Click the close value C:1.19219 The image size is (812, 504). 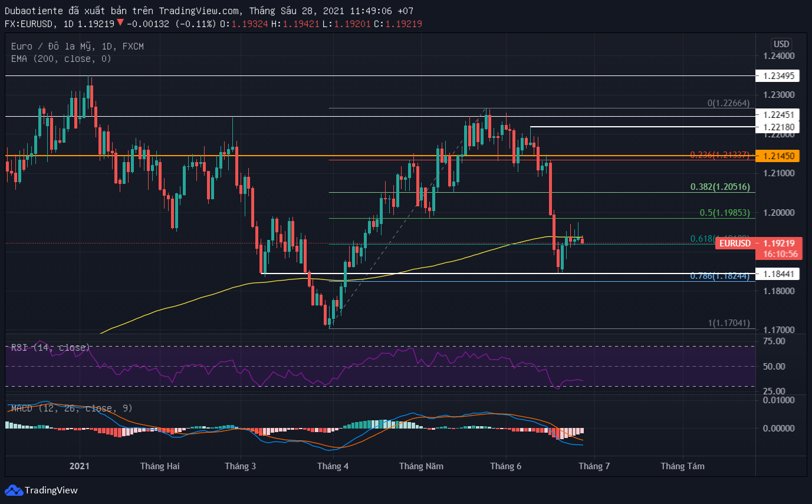(x=399, y=24)
